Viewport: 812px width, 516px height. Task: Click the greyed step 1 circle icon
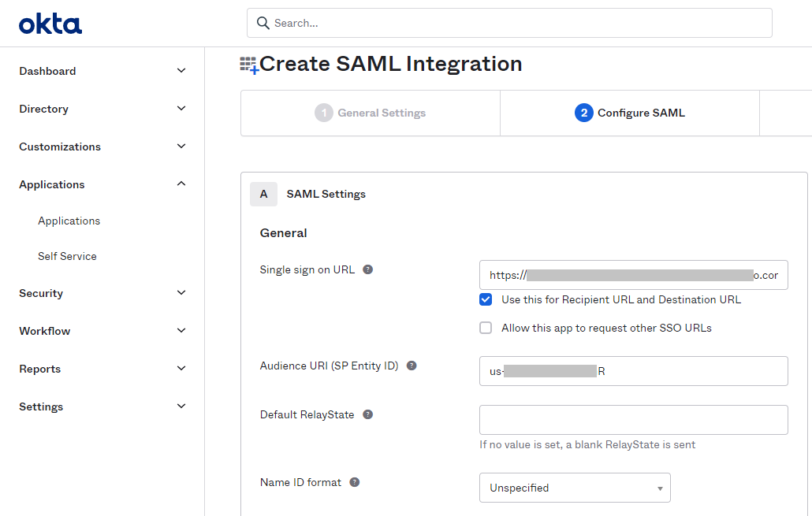(323, 113)
